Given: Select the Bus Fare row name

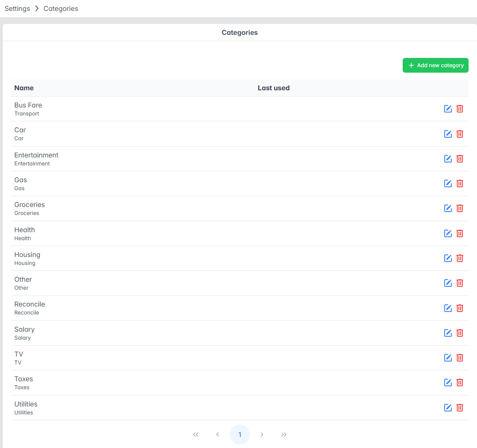Looking at the screenshot, I should [28, 105].
